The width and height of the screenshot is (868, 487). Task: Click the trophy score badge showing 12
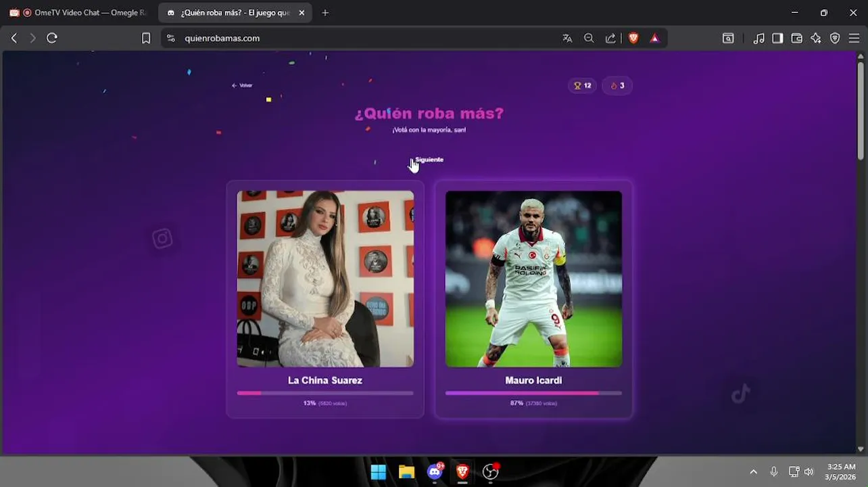coord(583,86)
